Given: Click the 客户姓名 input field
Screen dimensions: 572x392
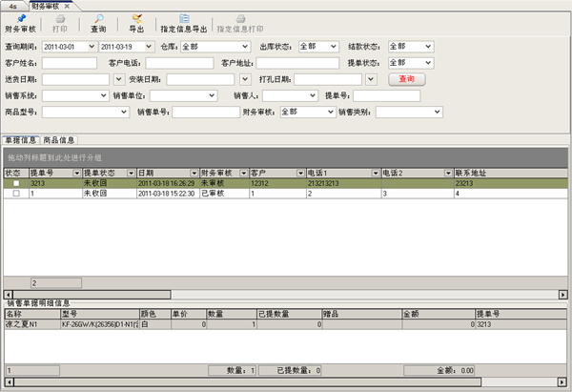Looking at the screenshot, I should coord(69,63).
